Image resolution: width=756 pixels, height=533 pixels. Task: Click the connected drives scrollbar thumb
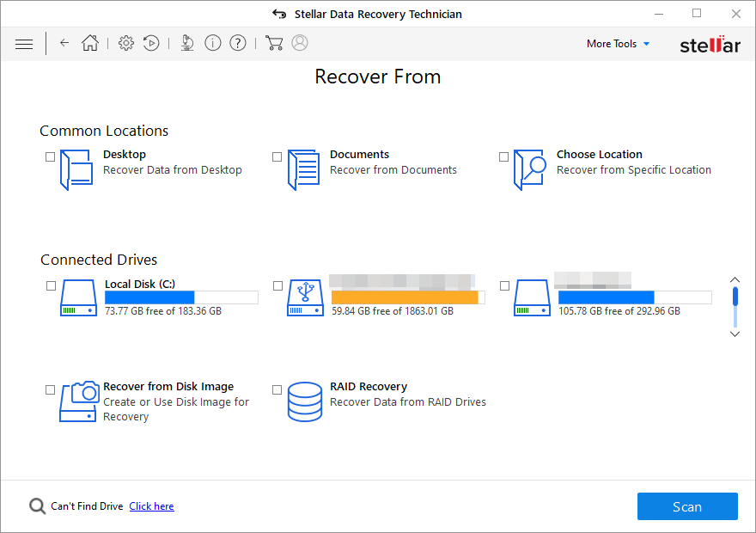(735, 297)
